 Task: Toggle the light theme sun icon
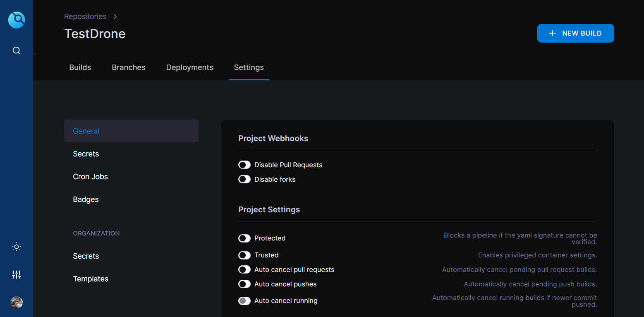click(x=17, y=247)
